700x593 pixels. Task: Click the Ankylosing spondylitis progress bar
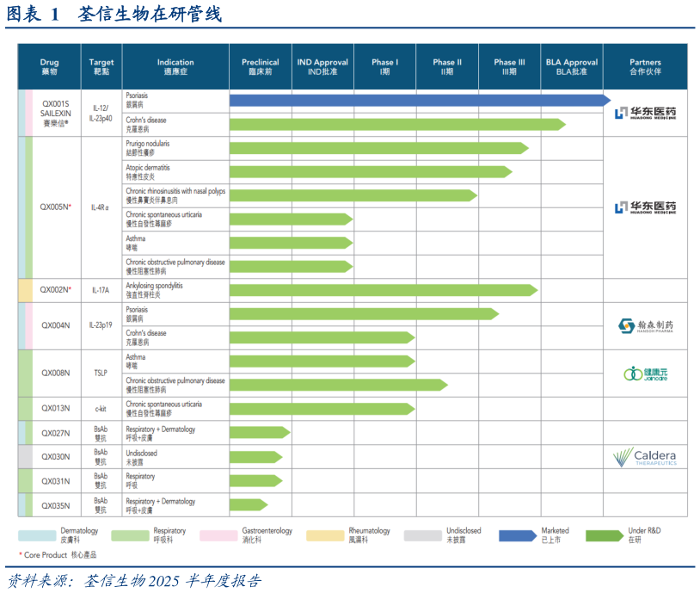pos(383,290)
